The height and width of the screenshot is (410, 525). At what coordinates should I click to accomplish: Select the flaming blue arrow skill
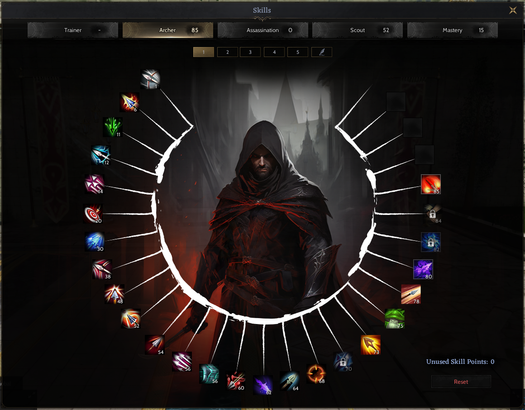(x=129, y=102)
